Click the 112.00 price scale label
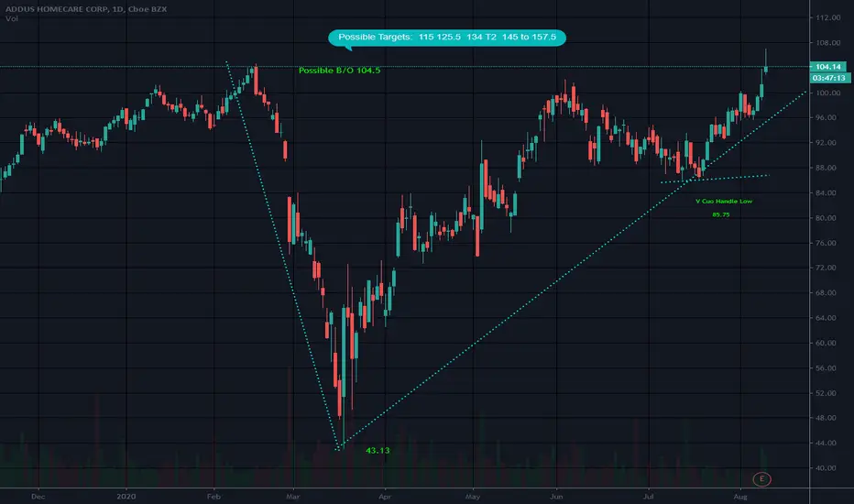854x504 pixels. (827, 17)
